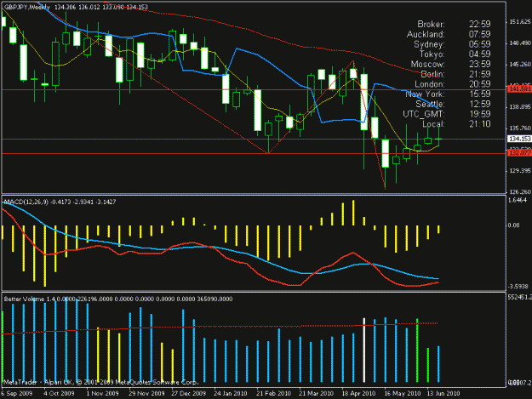
Task: Select the upper red horizontal line price tag
Action: point(519,89)
